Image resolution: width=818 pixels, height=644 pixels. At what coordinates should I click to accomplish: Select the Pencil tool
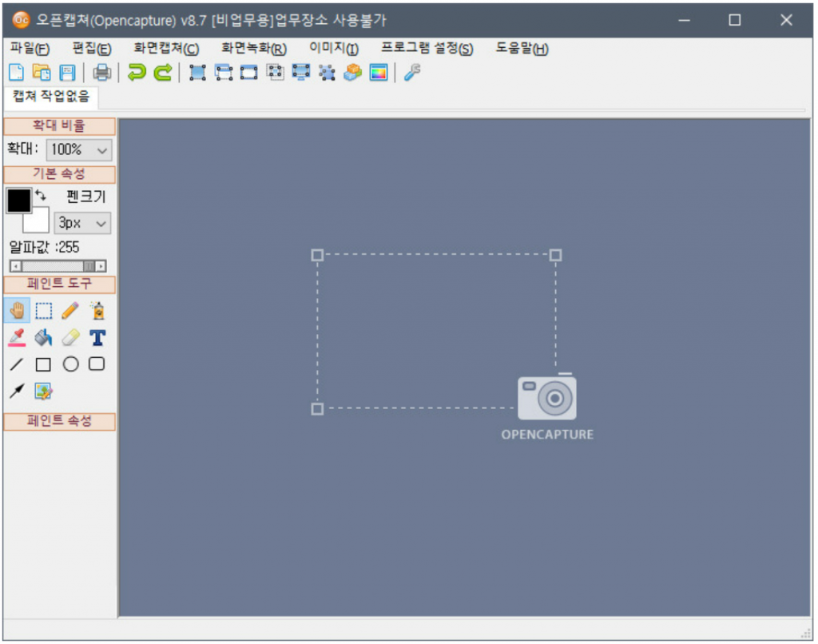pos(70,311)
